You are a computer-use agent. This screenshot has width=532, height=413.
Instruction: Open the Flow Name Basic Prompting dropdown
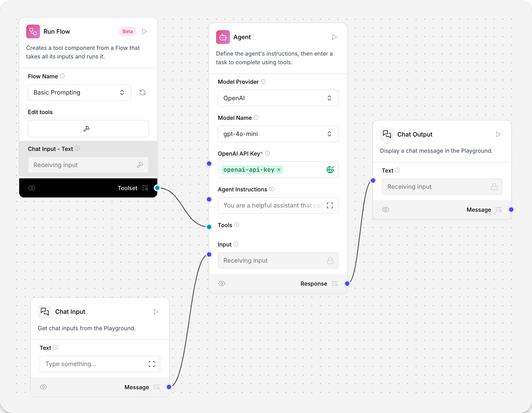[79, 92]
